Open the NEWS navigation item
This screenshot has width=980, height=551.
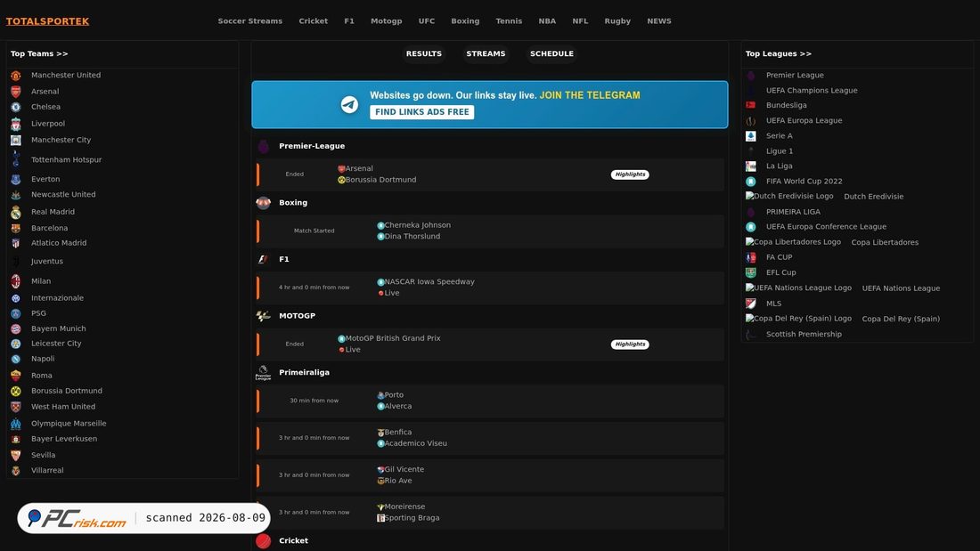(x=658, y=21)
